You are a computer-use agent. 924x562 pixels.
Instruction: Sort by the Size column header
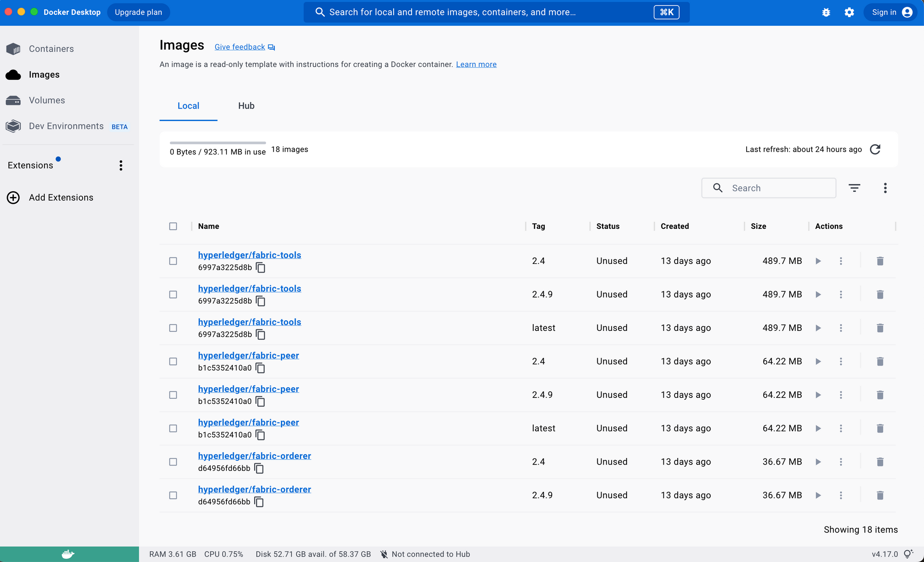pos(758,226)
